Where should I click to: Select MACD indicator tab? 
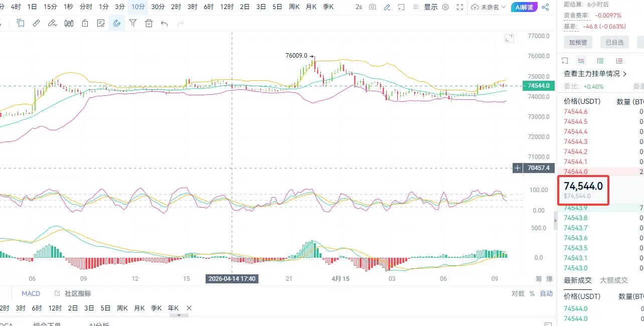pos(31,293)
